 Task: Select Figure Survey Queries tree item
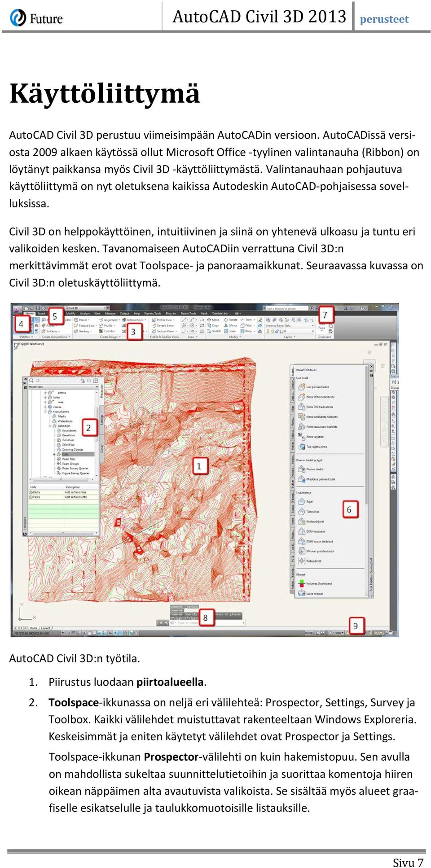73,473
